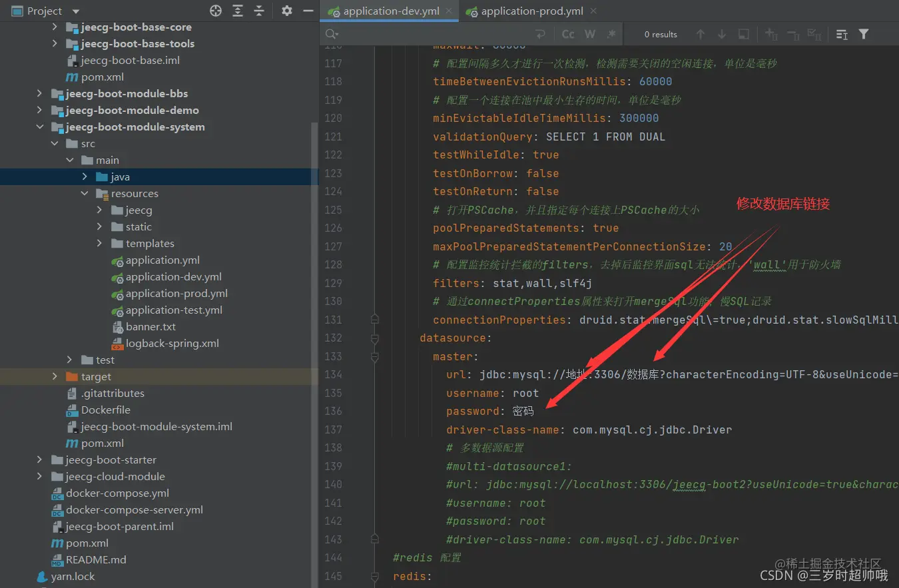Click the lines icon left of the filter funnel
Screen dimensions: 899x588
click(842, 34)
